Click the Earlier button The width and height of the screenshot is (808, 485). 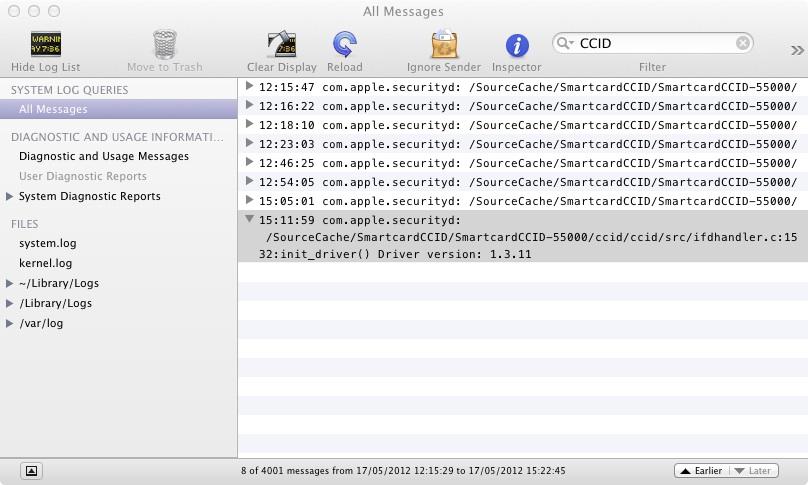[x=700, y=470]
